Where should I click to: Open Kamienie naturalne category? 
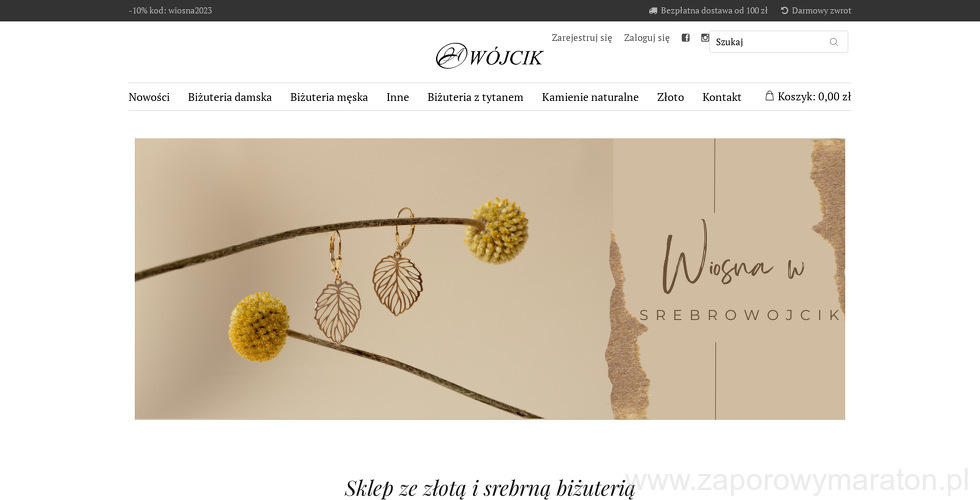coord(590,97)
